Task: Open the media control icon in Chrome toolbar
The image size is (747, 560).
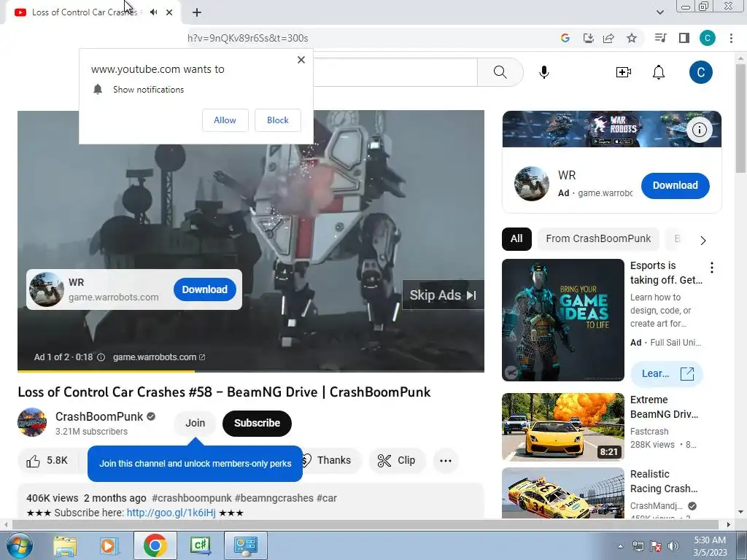Action: 660,38
